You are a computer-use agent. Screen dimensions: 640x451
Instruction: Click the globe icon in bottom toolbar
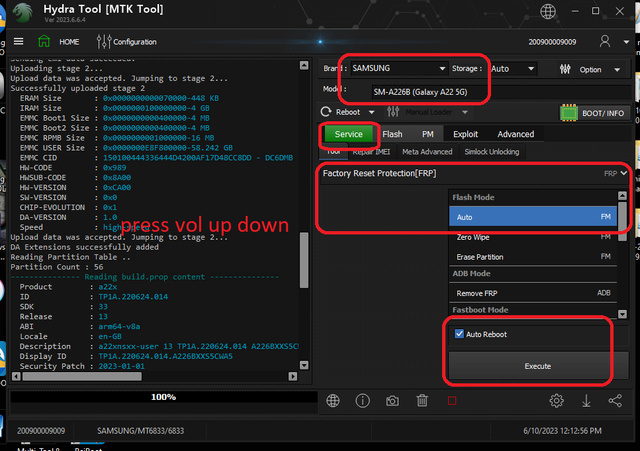click(x=333, y=401)
